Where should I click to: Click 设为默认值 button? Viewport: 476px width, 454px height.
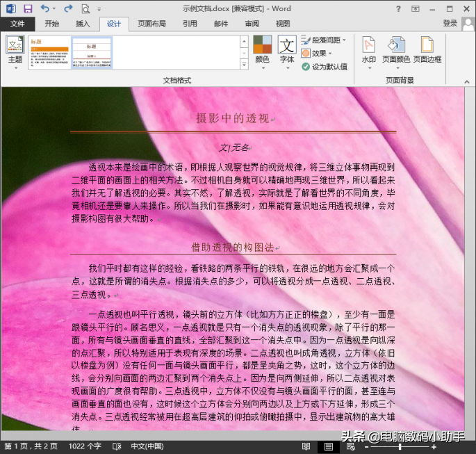[325, 67]
